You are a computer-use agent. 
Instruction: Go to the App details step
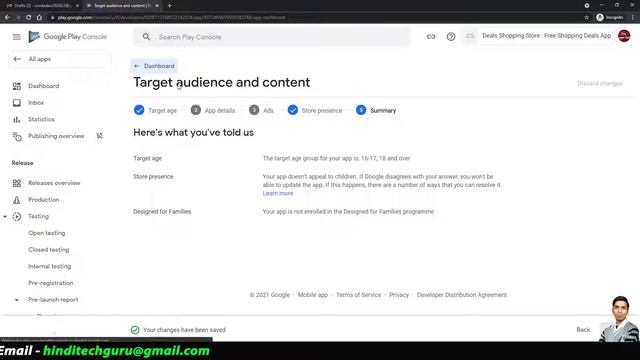[x=213, y=110]
